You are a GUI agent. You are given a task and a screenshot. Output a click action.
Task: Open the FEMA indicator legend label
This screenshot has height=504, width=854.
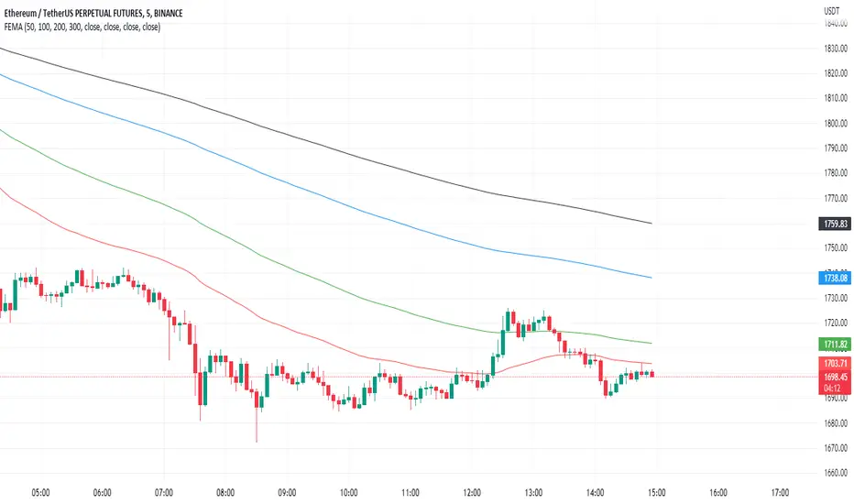point(82,27)
